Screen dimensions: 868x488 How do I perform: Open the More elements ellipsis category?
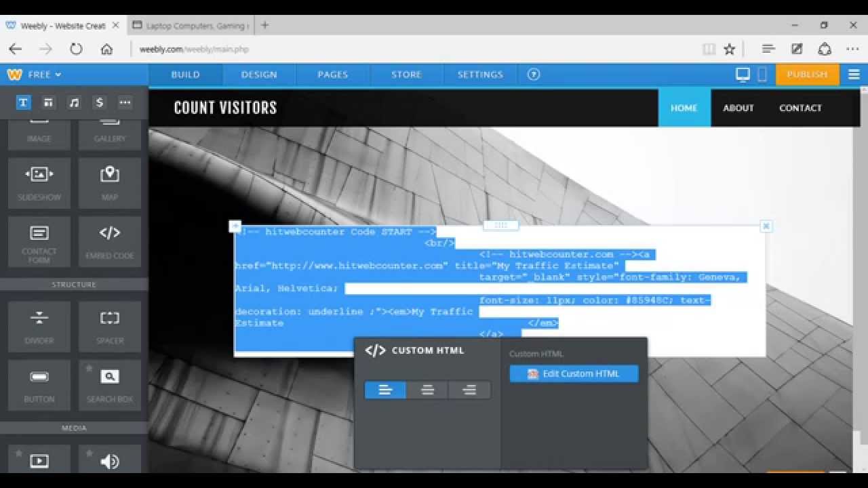[125, 102]
